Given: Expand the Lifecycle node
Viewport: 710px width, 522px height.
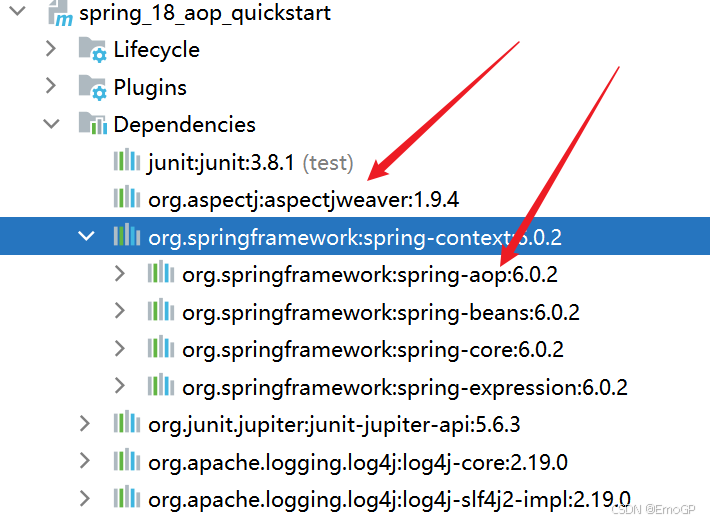Looking at the screenshot, I should point(51,48).
